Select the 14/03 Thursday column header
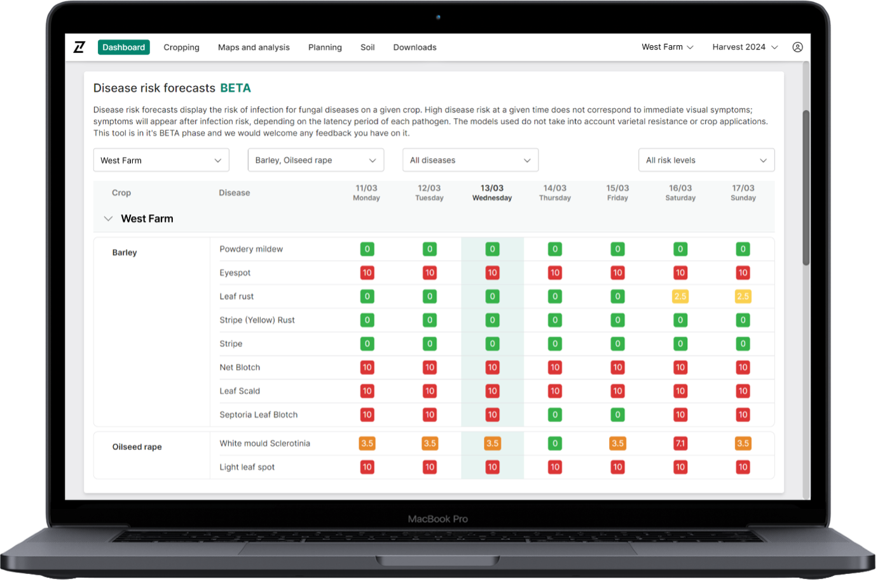The image size is (878, 588). point(555,193)
